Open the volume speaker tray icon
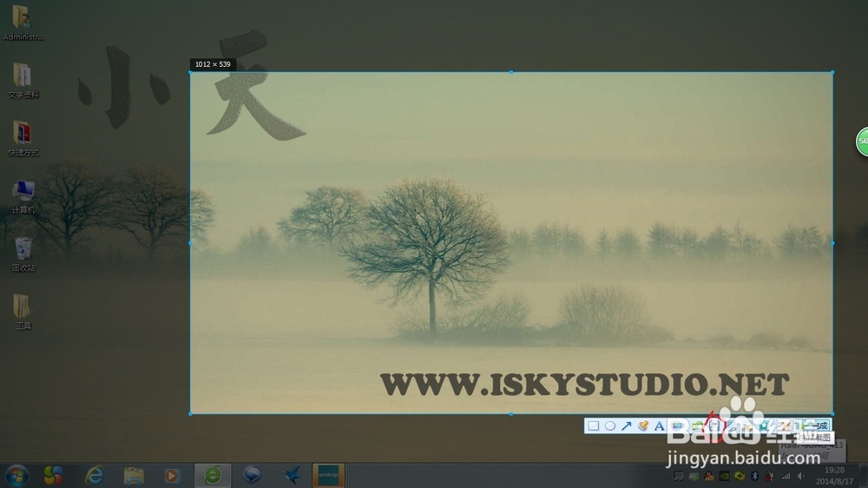 click(x=801, y=476)
